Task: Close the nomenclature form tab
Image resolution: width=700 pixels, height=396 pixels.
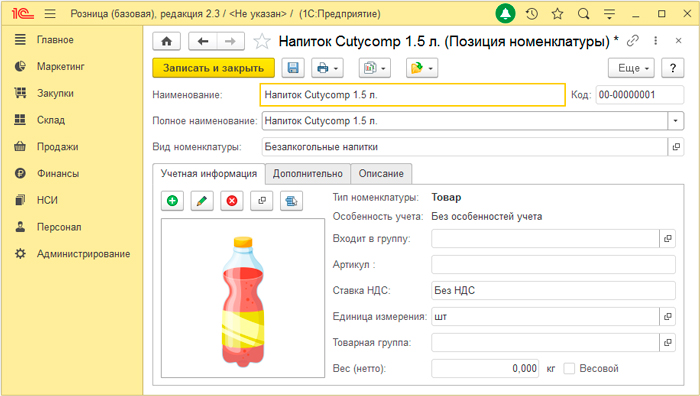Action: 679,41
